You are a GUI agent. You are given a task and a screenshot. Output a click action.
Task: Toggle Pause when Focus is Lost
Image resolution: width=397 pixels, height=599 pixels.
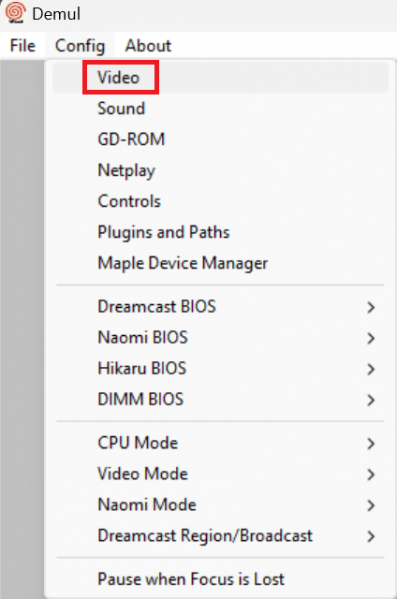220,579
